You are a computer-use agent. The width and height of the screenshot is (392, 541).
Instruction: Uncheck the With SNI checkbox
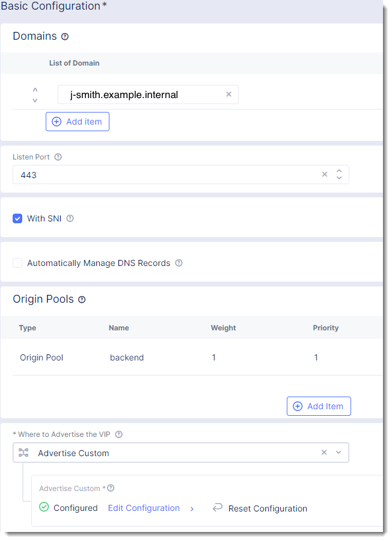(17, 218)
